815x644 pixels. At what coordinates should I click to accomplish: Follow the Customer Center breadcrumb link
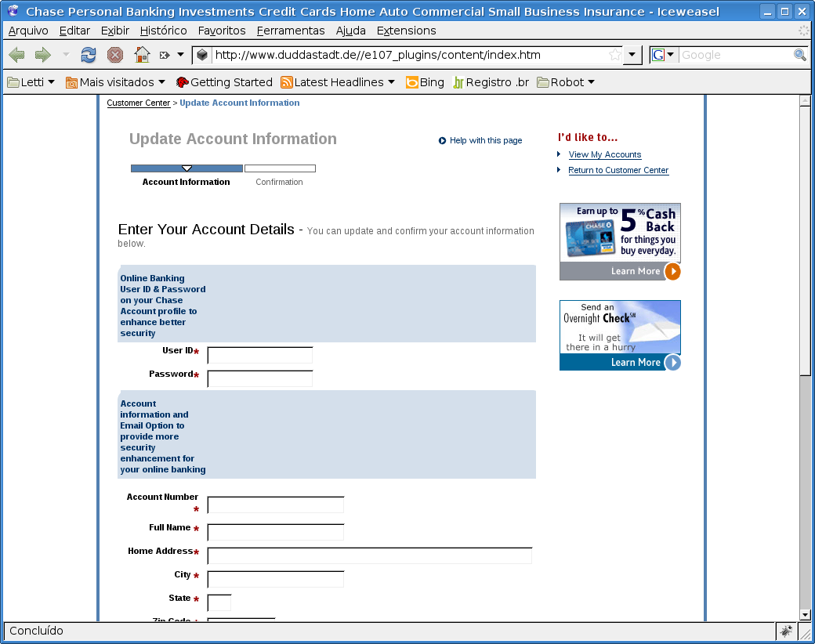(x=138, y=103)
